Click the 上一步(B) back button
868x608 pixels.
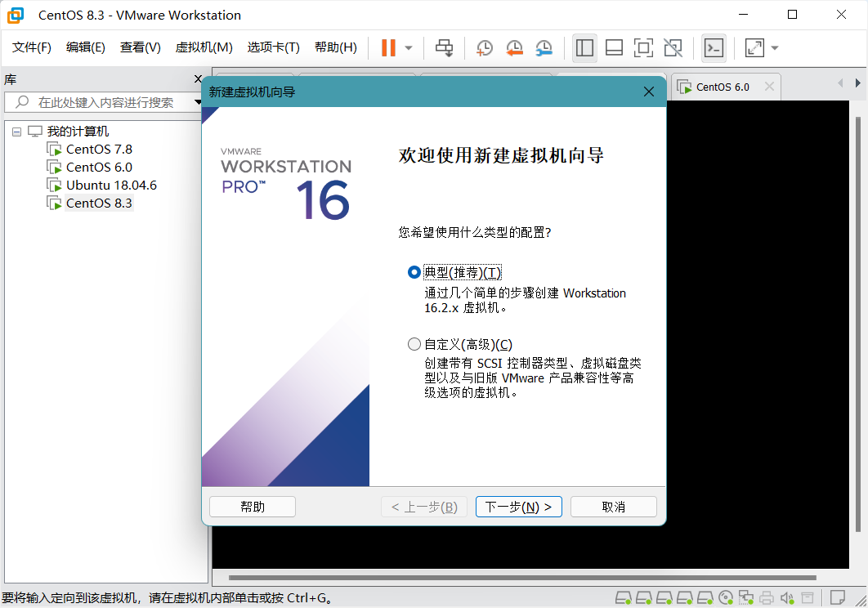[x=424, y=507]
